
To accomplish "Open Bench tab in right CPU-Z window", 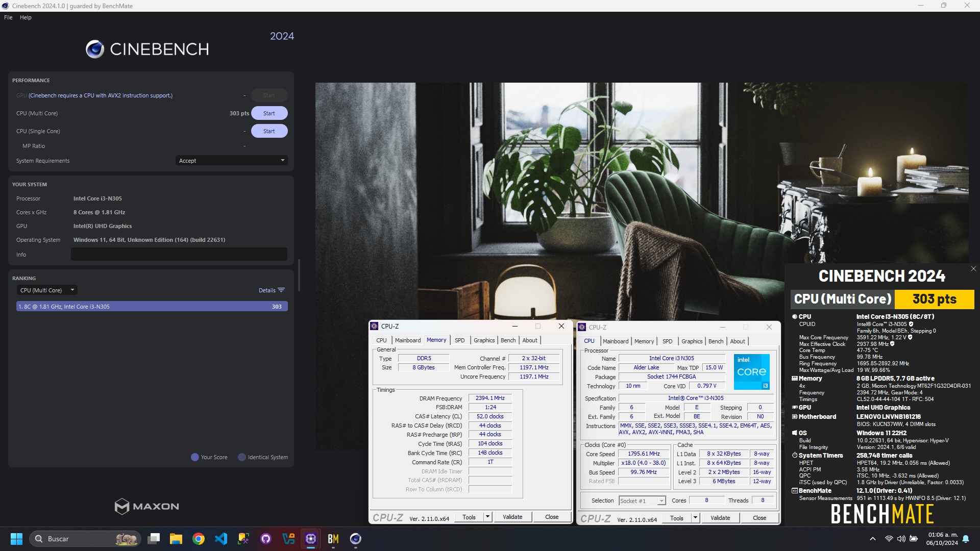I will coord(716,341).
